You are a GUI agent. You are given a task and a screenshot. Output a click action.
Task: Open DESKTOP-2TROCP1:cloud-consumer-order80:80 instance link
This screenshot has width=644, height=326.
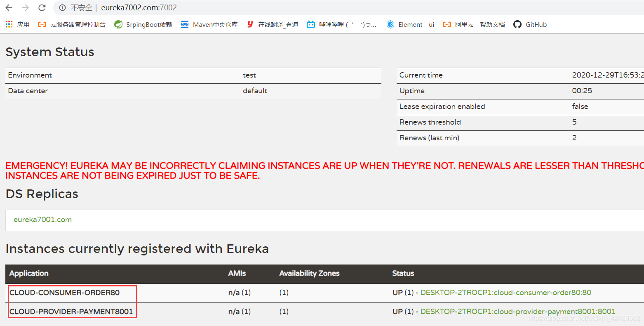coord(505,292)
